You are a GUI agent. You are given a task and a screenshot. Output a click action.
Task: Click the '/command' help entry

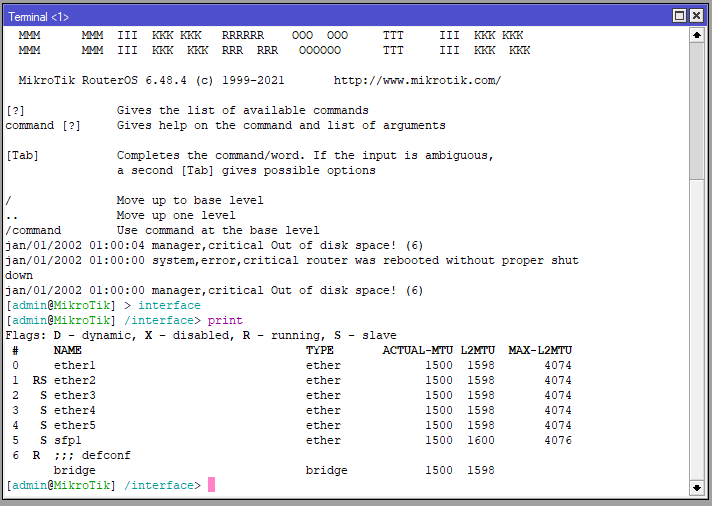click(x=33, y=230)
